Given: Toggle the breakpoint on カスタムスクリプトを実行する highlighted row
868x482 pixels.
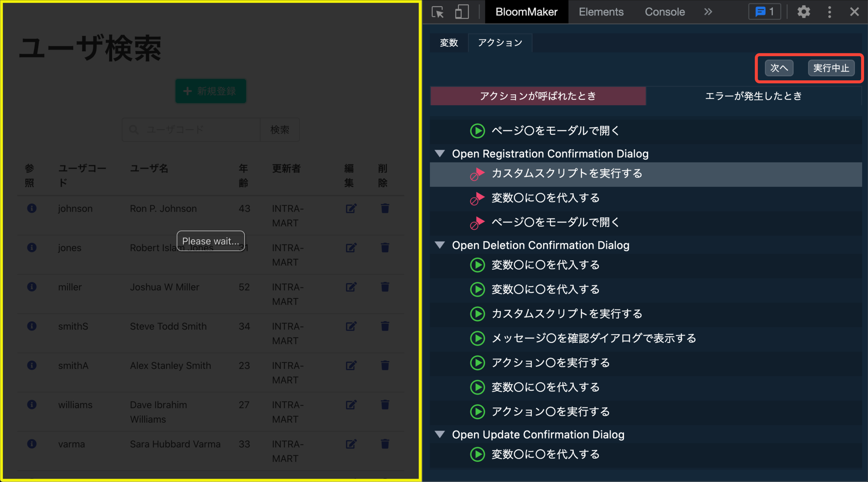Looking at the screenshot, I should [x=477, y=174].
